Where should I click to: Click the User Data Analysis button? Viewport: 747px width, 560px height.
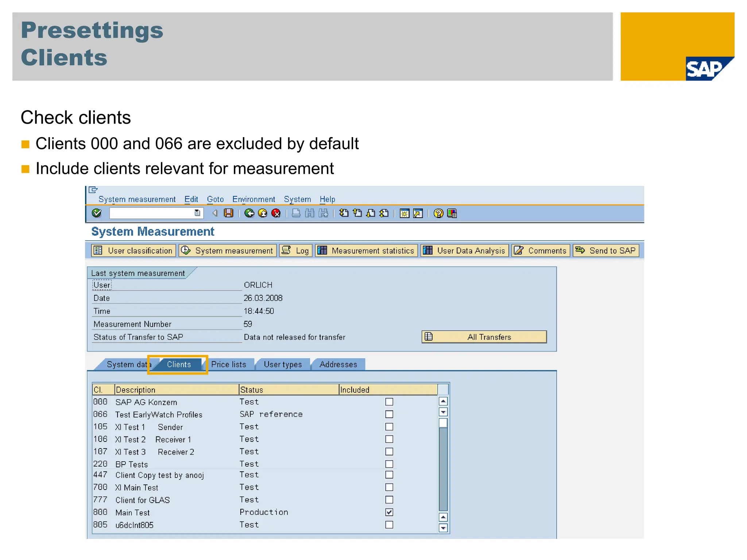point(465,250)
